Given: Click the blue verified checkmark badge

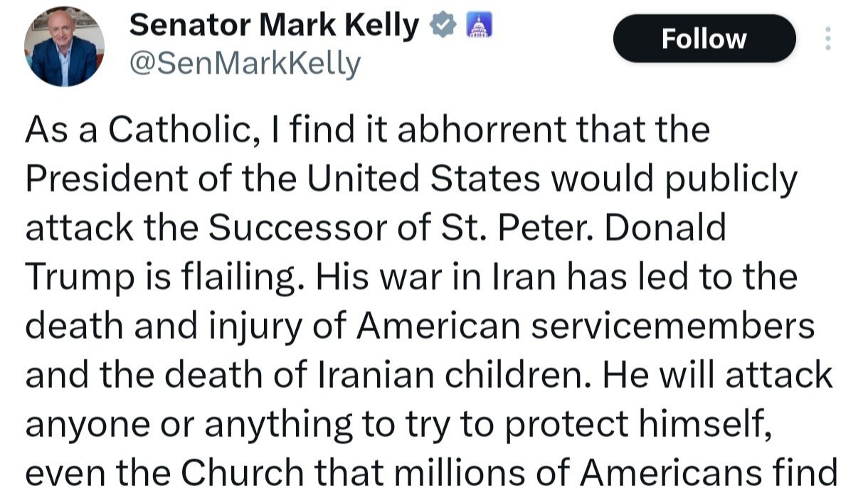Looking at the screenshot, I should tap(443, 27).
